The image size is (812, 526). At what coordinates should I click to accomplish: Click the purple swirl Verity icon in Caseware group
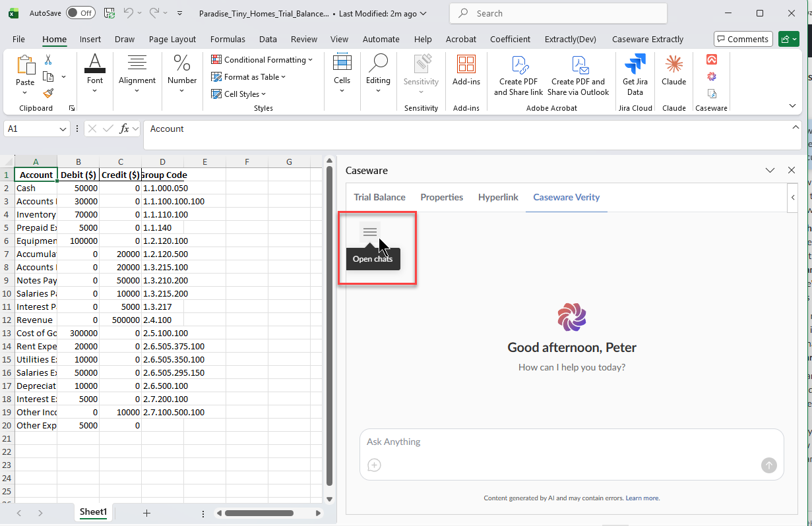tap(712, 76)
